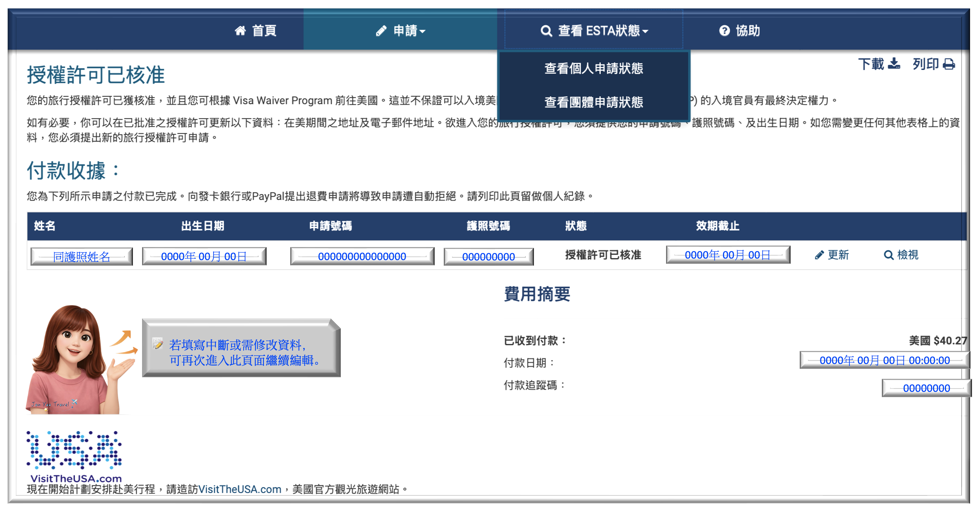
Task: Click the magnifier icon beside 檢視
Action: tap(889, 255)
